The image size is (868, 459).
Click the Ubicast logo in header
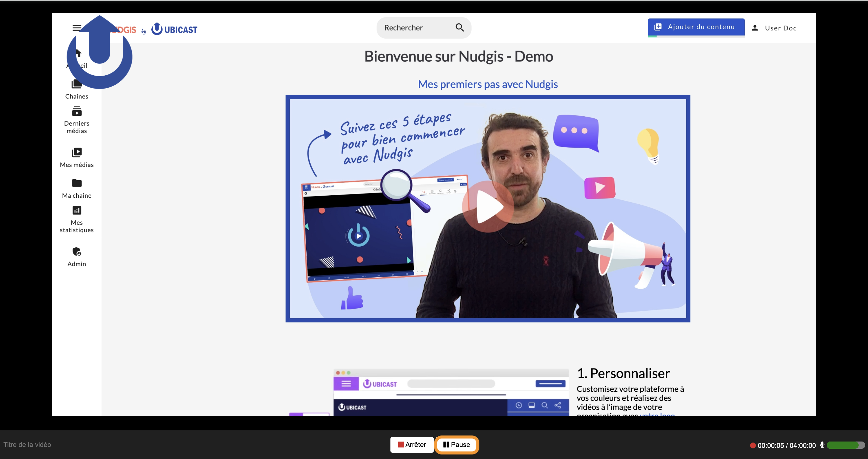[x=174, y=29]
